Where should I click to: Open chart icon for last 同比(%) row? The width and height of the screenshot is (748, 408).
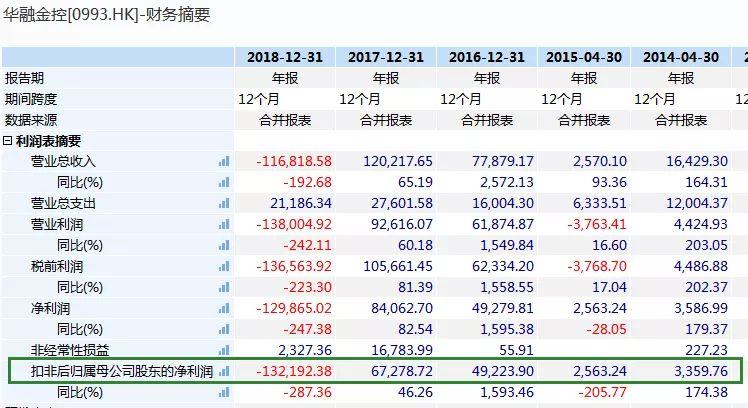coord(224,392)
